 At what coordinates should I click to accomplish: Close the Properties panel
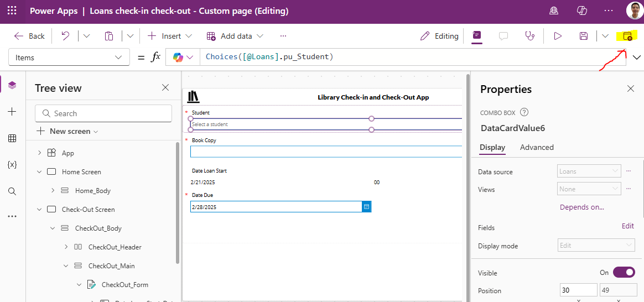[630, 88]
